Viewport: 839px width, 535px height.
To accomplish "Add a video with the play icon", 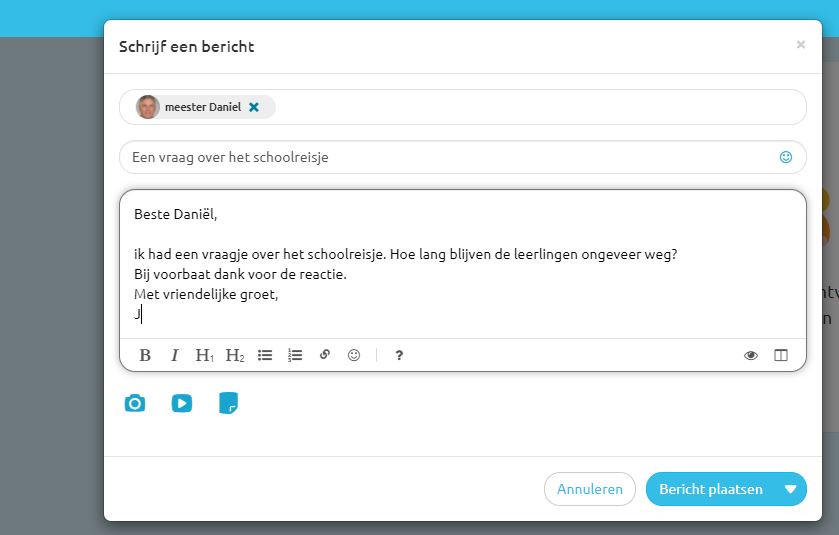I will pyautogui.click(x=182, y=403).
